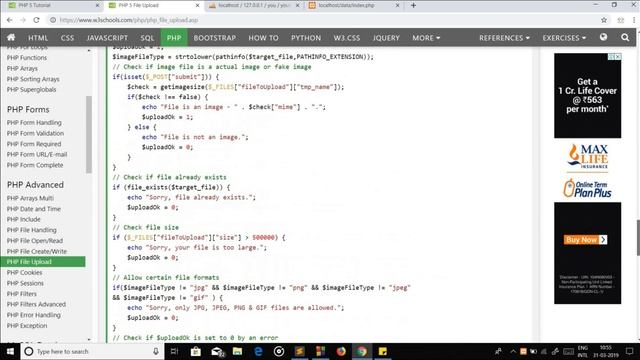
Task: Click the Buy Now ad button
Action: 586,240
